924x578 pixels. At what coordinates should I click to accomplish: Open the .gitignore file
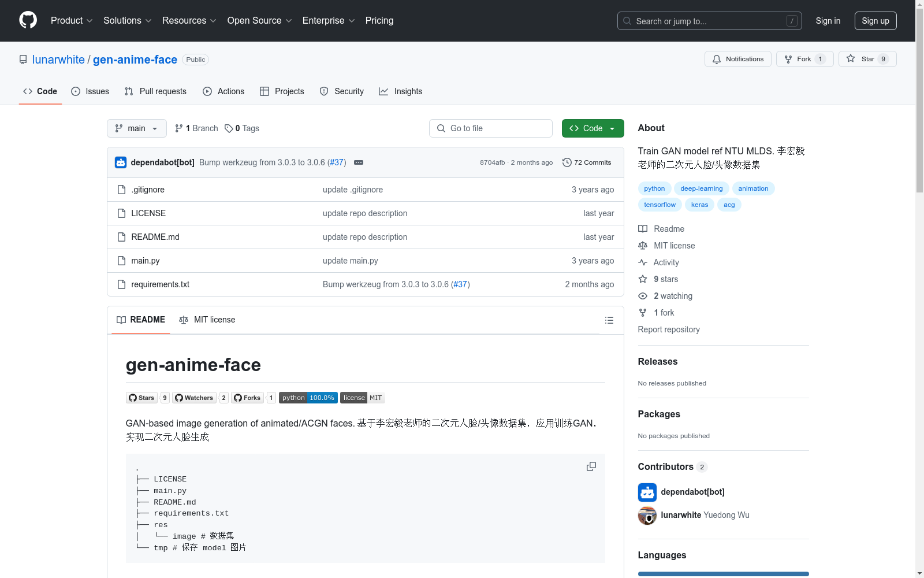pyautogui.click(x=148, y=190)
